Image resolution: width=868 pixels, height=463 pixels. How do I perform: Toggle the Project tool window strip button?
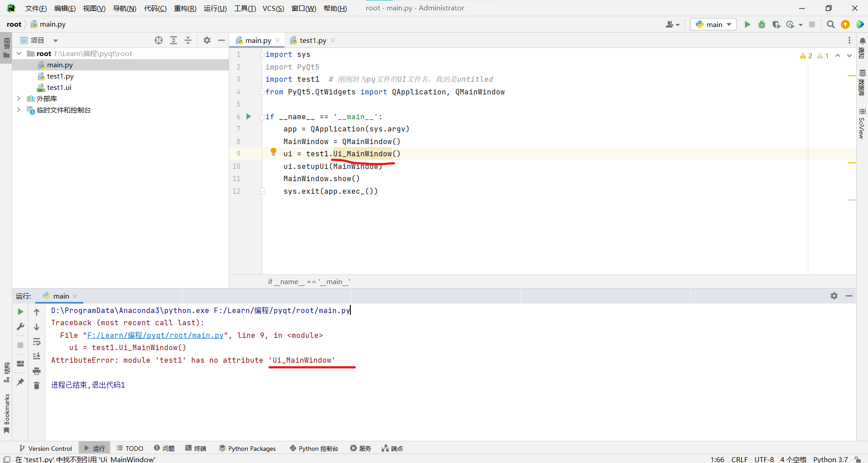point(6,48)
